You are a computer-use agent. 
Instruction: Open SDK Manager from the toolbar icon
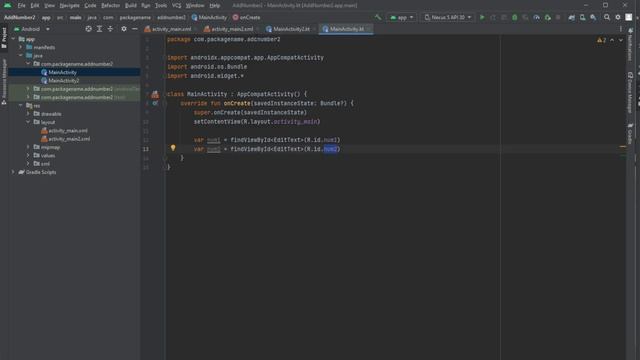click(593, 17)
